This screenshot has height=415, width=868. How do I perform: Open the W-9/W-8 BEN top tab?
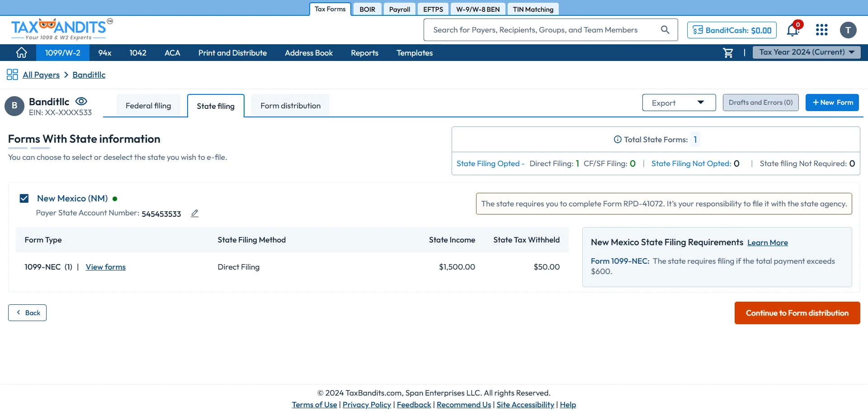click(478, 9)
